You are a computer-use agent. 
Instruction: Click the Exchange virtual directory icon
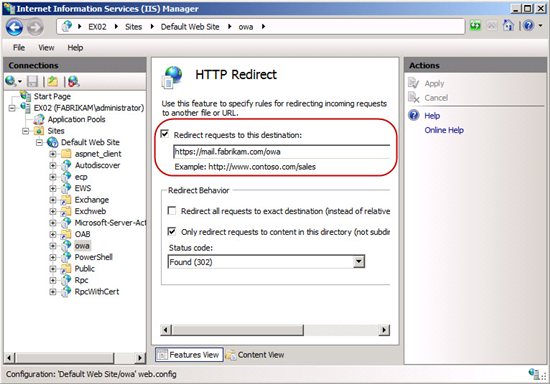tap(66, 200)
